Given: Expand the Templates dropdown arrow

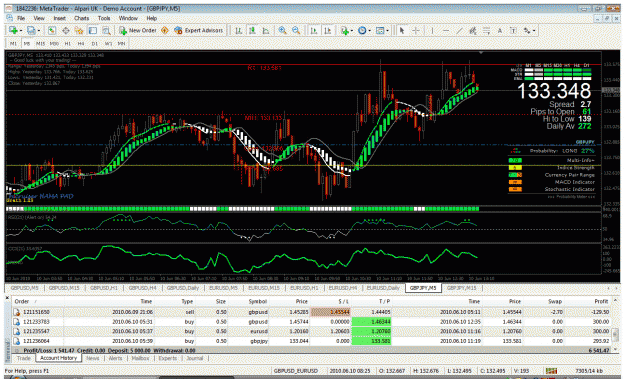Looking at the screenshot, I should click(x=387, y=31).
